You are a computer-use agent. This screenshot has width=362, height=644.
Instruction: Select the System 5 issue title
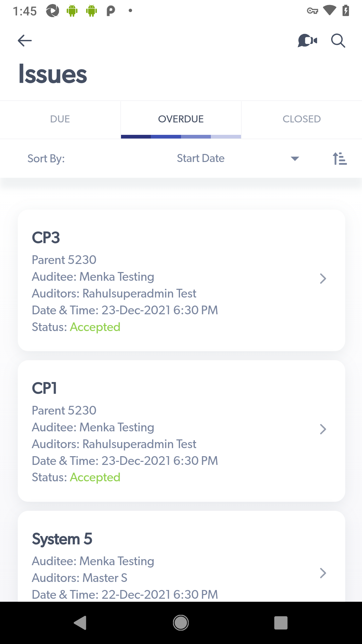[x=62, y=539]
